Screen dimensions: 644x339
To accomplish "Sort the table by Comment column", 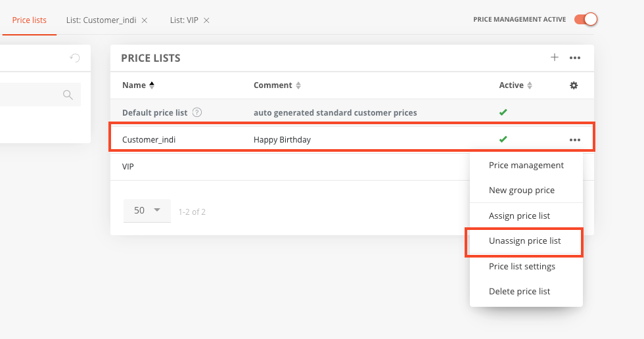I will click(x=277, y=85).
